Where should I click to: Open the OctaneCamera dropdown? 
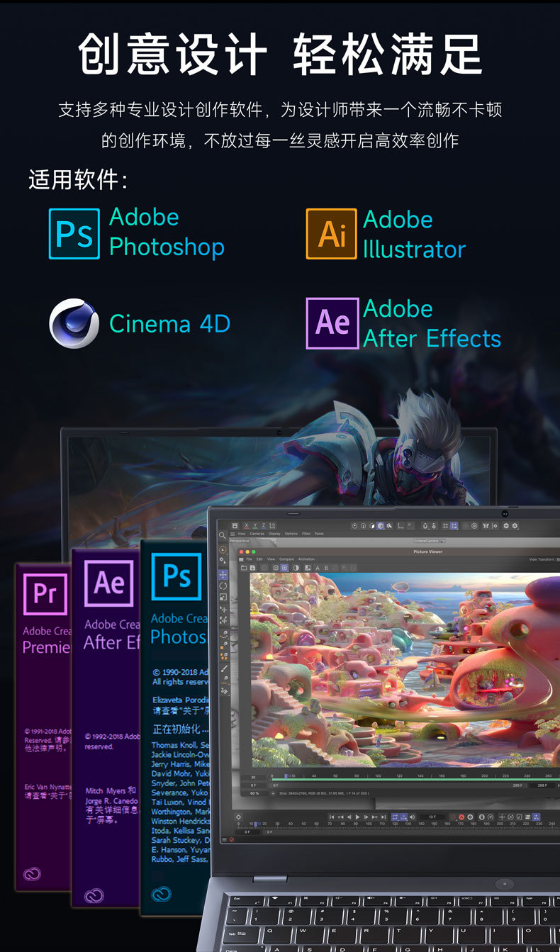(x=430, y=541)
